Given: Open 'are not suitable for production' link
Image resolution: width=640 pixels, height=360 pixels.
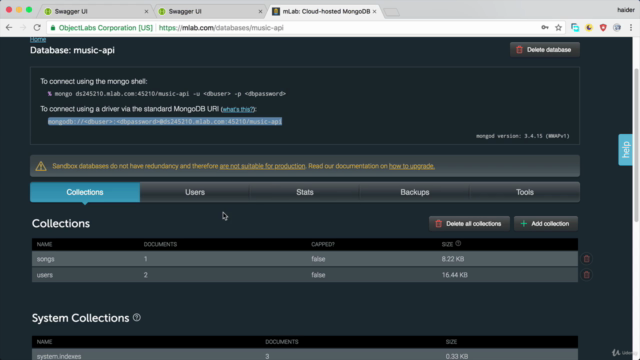Looking at the screenshot, I should point(262,166).
